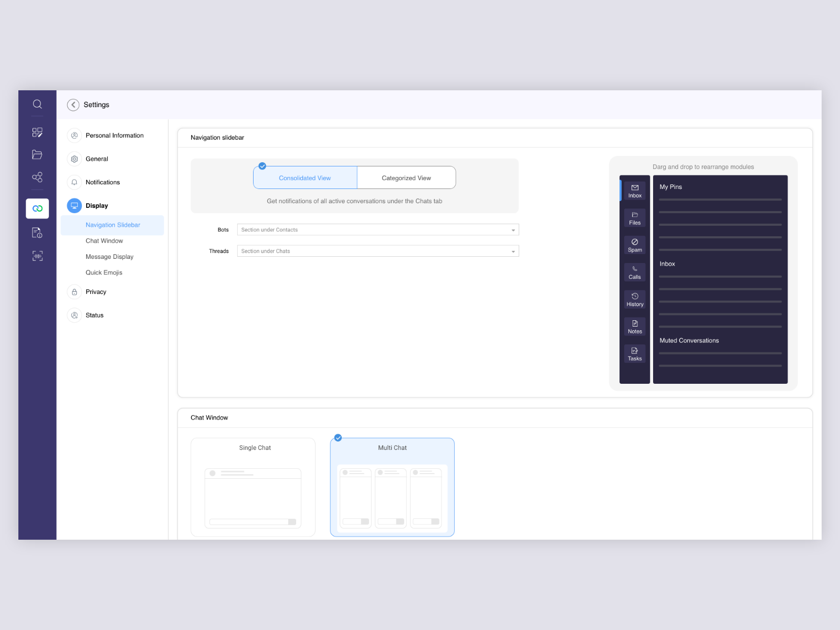Open the search icon in the sidebar
This screenshot has height=630, width=840.
37,104
